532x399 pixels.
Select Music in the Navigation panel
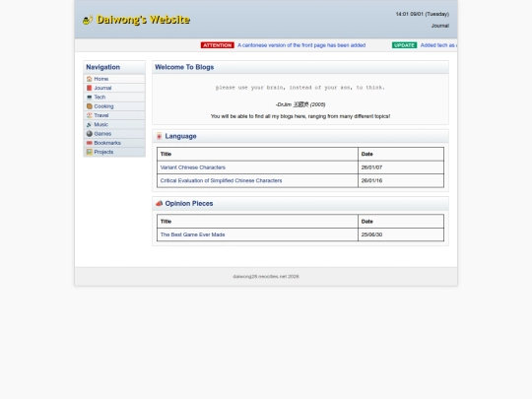114,124
